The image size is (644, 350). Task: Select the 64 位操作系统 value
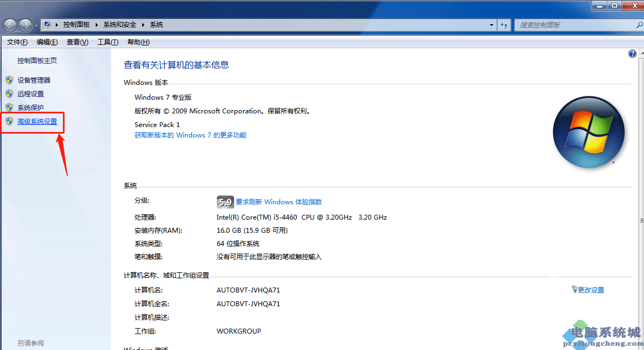pyautogui.click(x=238, y=244)
